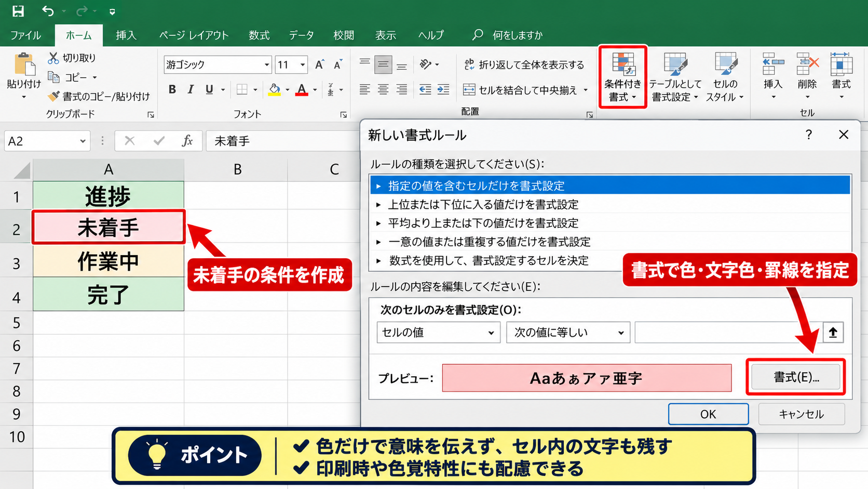
Task: Toggle align text left
Action: tap(365, 89)
